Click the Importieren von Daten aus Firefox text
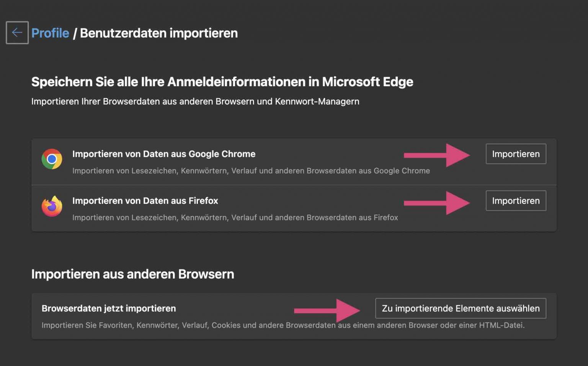This screenshot has height=366, width=588. pyautogui.click(x=145, y=200)
